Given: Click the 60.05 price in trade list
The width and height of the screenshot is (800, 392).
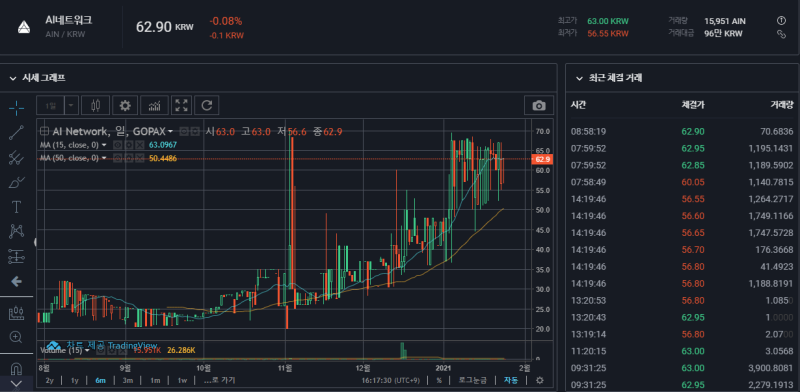Looking at the screenshot, I should click(693, 182).
